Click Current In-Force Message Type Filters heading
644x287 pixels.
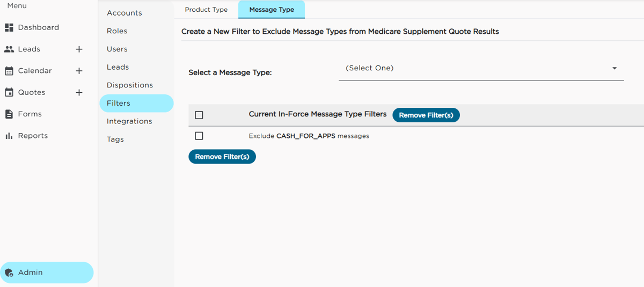pyautogui.click(x=318, y=114)
